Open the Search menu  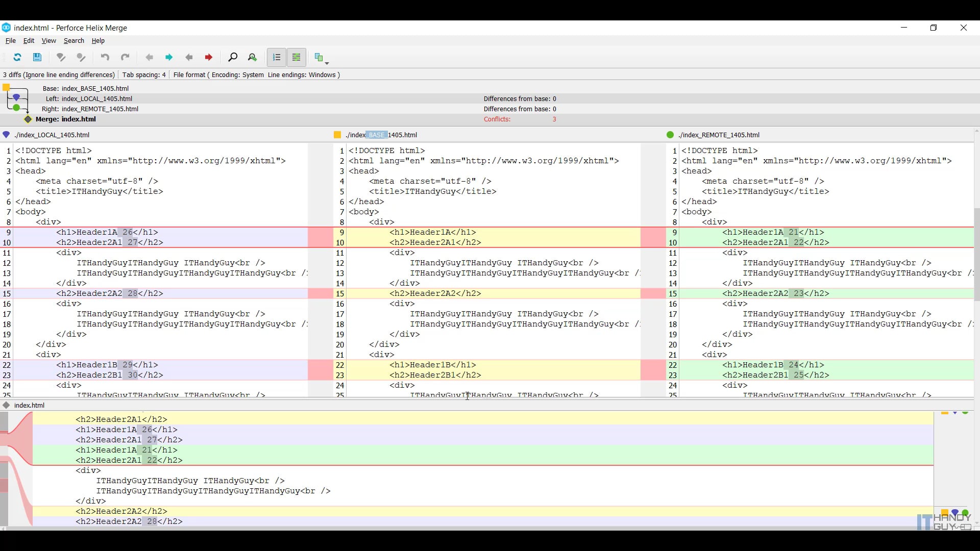click(73, 41)
